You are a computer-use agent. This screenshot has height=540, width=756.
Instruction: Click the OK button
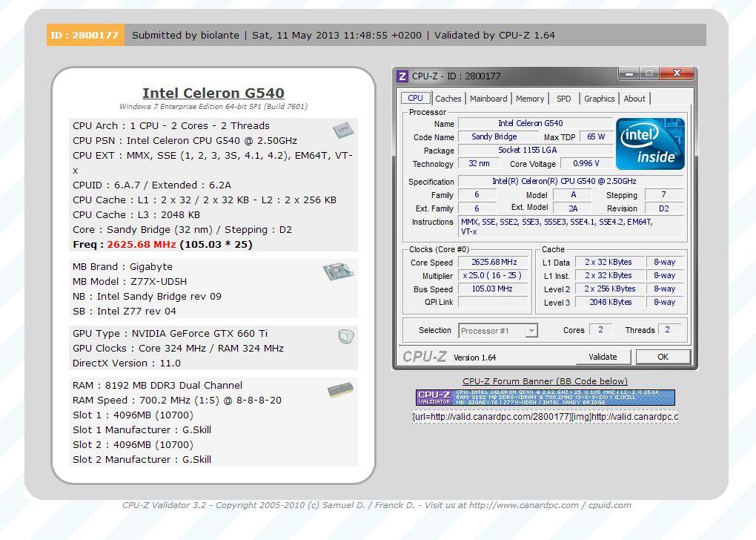click(x=663, y=357)
